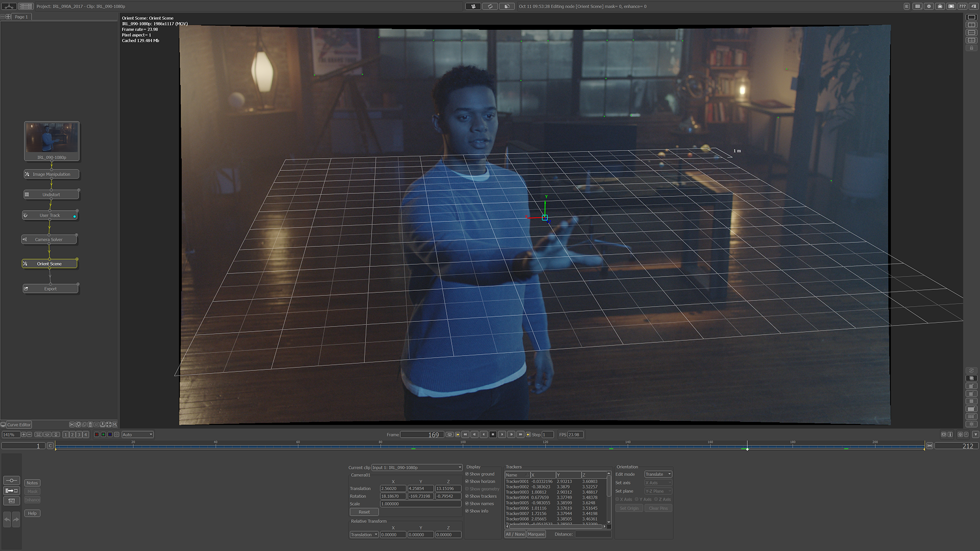Image resolution: width=980 pixels, height=551 pixels.
Task: Open the Page 1 tab
Action: 21,17
